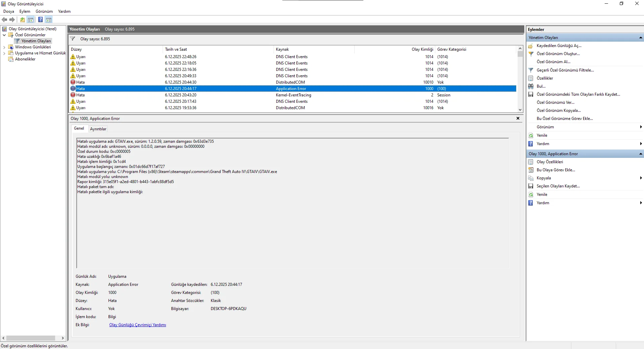Click the event list scrollbar up arrow
Screen dimensions: 644x349
click(520, 49)
